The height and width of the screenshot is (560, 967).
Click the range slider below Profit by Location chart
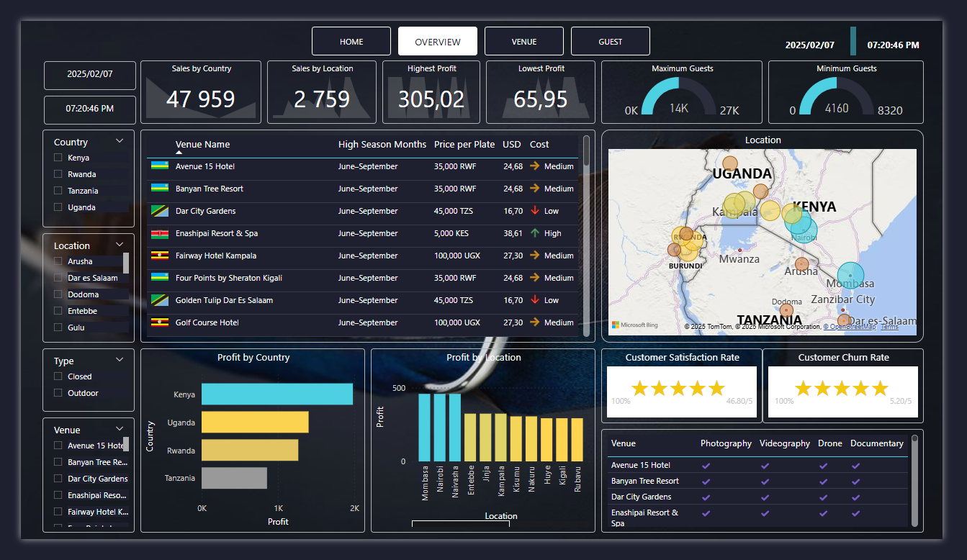click(x=461, y=524)
